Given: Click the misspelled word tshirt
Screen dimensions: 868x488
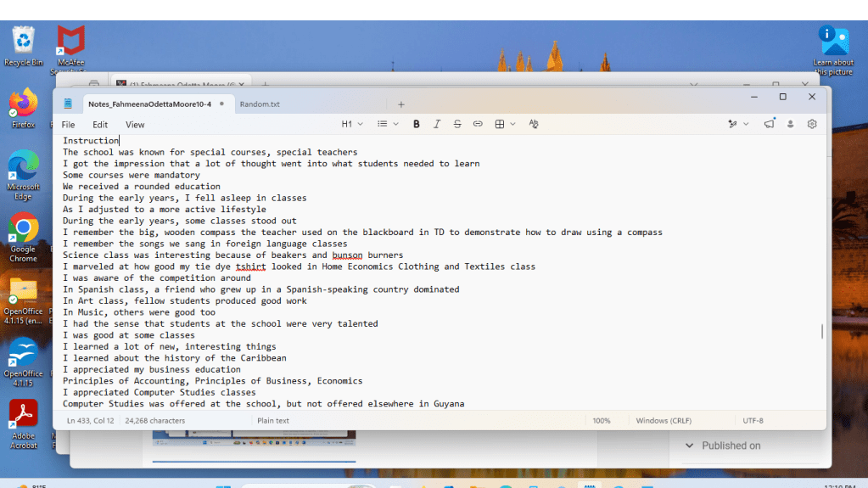Looking at the screenshot, I should point(251,266).
